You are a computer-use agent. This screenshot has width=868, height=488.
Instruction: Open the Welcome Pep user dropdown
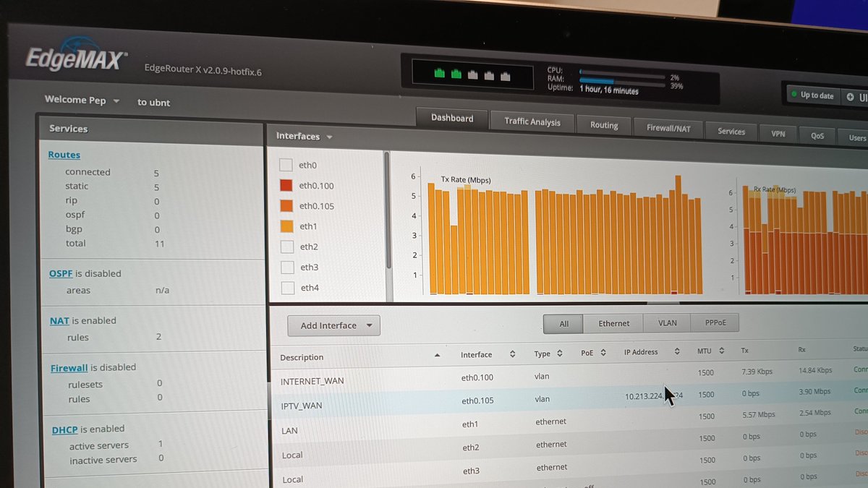tap(82, 100)
